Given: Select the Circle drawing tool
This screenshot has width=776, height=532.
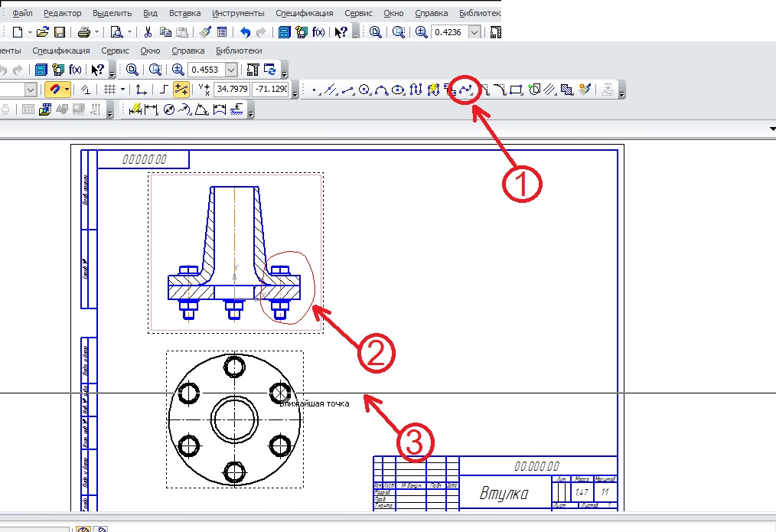Looking at the screenshot, I should (364, 90).
